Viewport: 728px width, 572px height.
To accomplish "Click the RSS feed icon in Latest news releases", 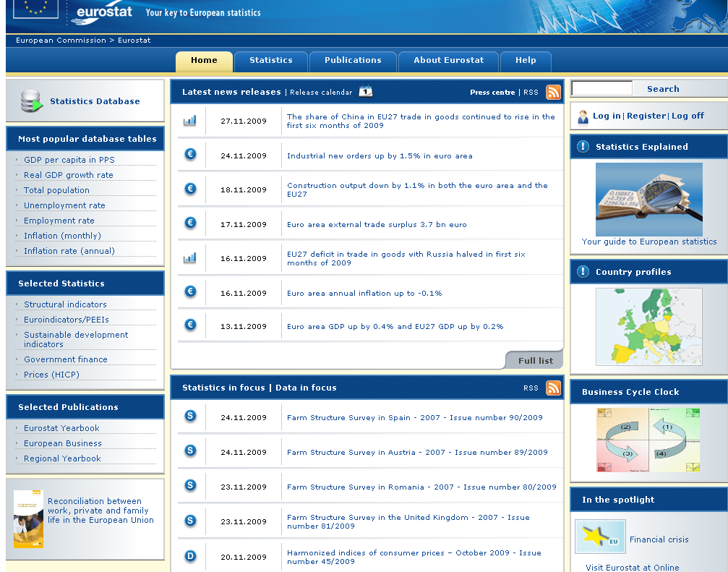I will click(x=553, y=92).
